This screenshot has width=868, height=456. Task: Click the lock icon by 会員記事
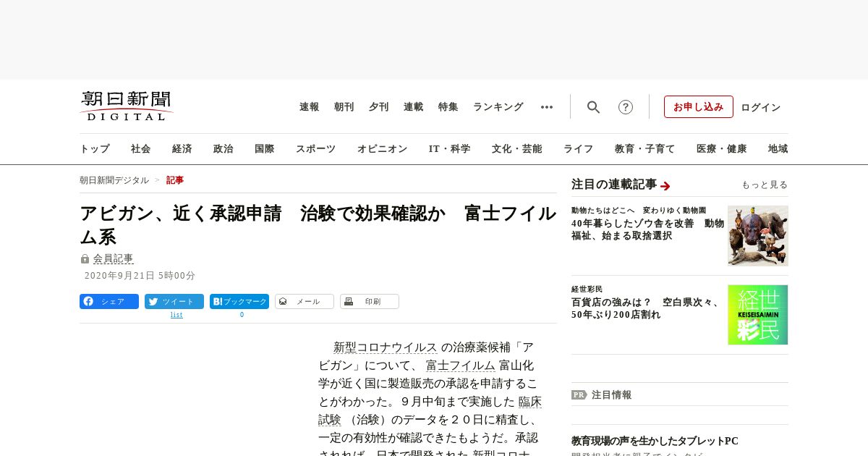click(x=85, y=258)
